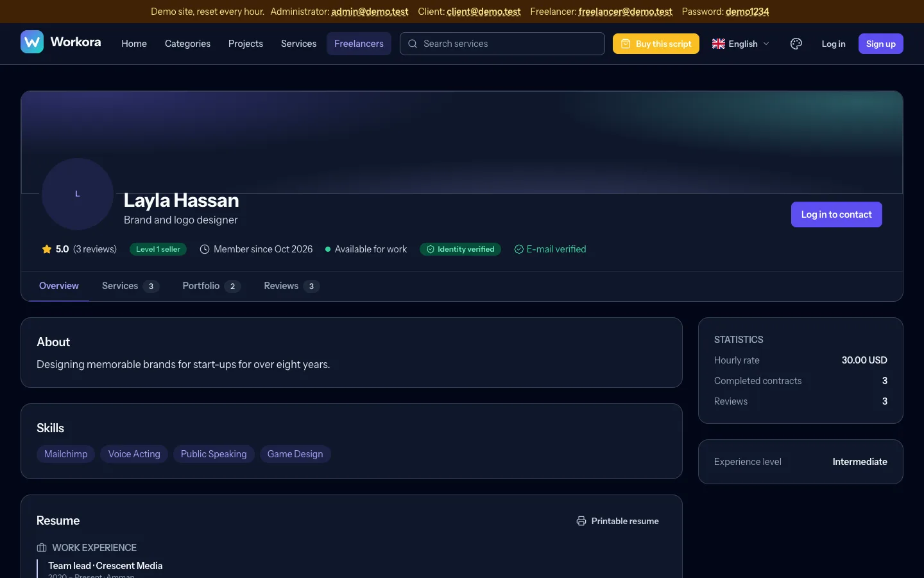Open Projects in the navbar
The image size is (924, 578).
[246, 44]
